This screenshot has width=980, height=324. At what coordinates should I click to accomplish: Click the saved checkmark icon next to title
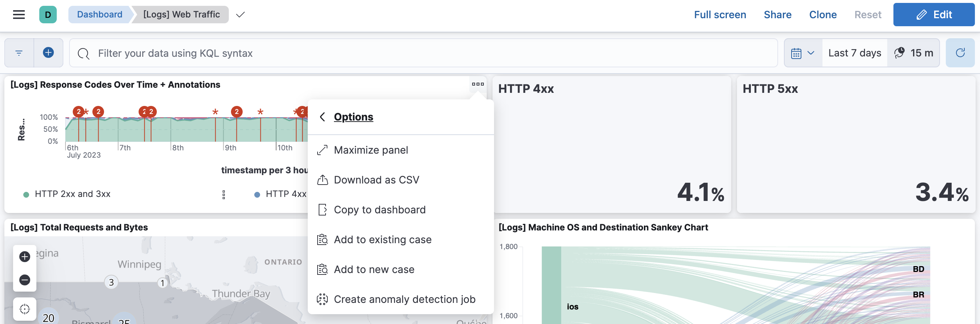click(x=240, y=15)
